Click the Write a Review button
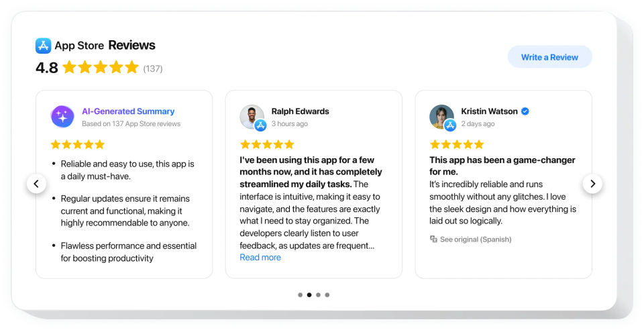Image resolution: width=644 pixels, height=332 pixels. point(549,57)
